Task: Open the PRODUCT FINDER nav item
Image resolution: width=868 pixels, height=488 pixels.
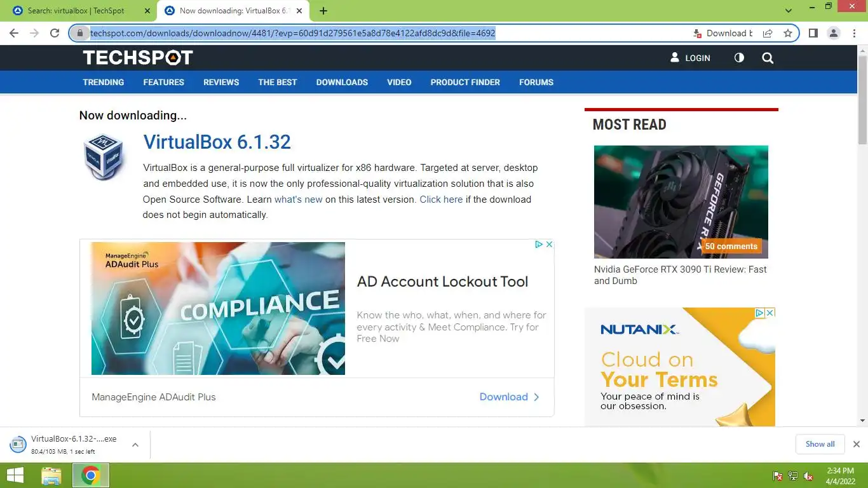Action: 465,82
